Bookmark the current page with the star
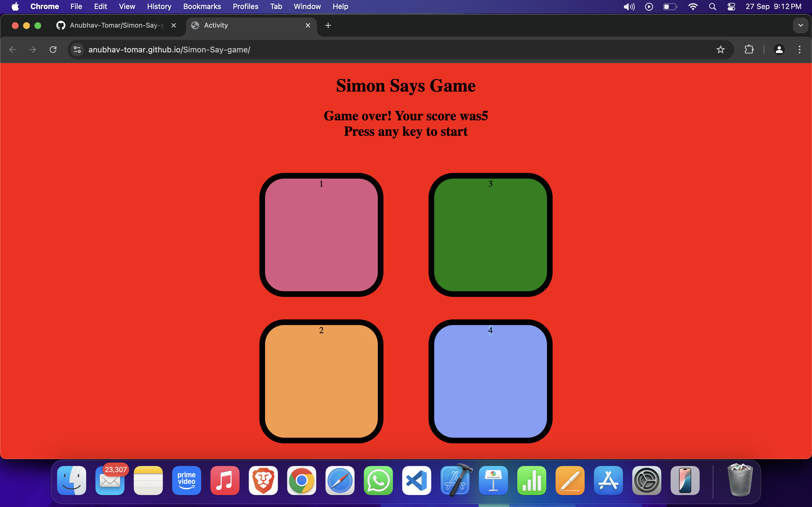Image resolution: width=812 pixels, height=507 pixels. point(721,50)
